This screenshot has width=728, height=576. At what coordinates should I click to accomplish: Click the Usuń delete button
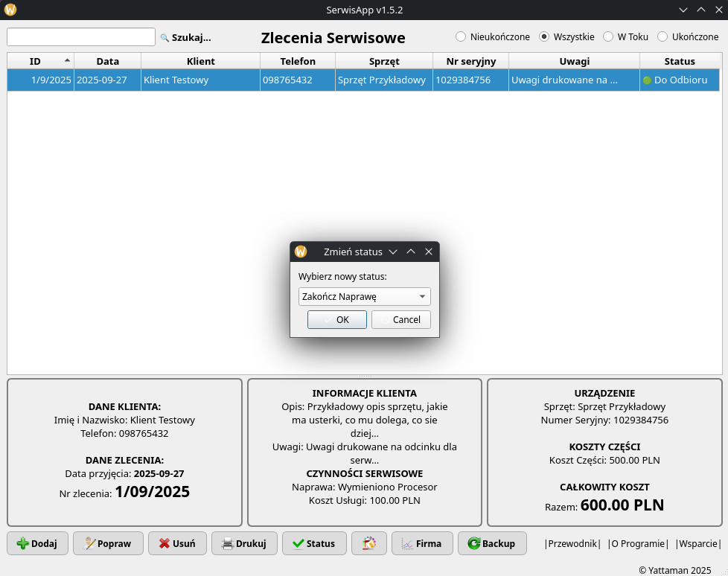[x=177, y=543]
